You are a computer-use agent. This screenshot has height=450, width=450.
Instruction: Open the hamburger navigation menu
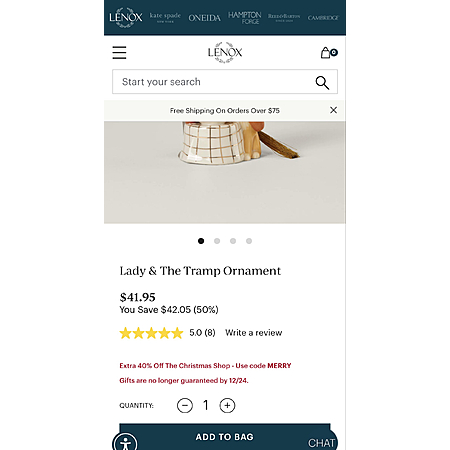click(119, 53)
